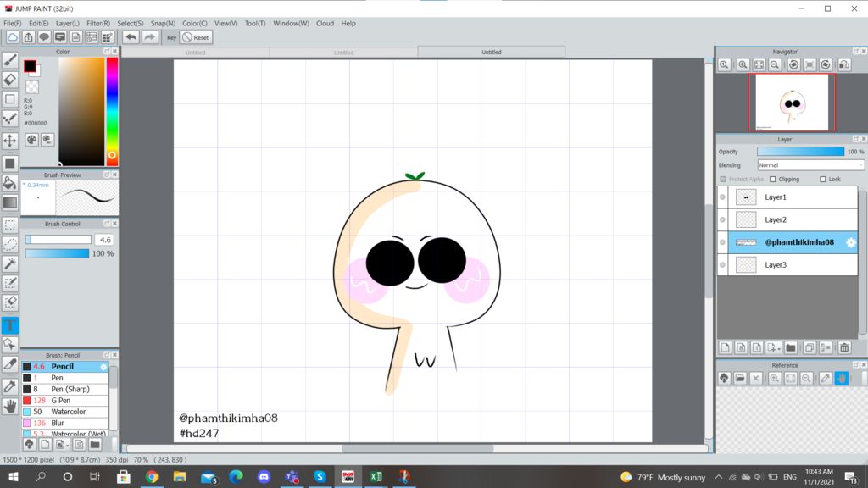Select the Hand tool in left toolbar

[x=10, y=406]
